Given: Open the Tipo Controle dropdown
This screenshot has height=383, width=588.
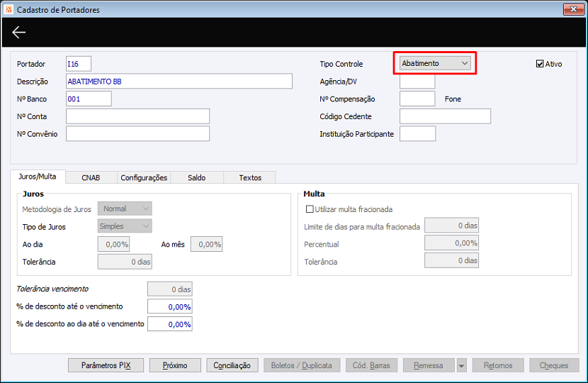Looking at the screenshot, I should tap(435, 63).
